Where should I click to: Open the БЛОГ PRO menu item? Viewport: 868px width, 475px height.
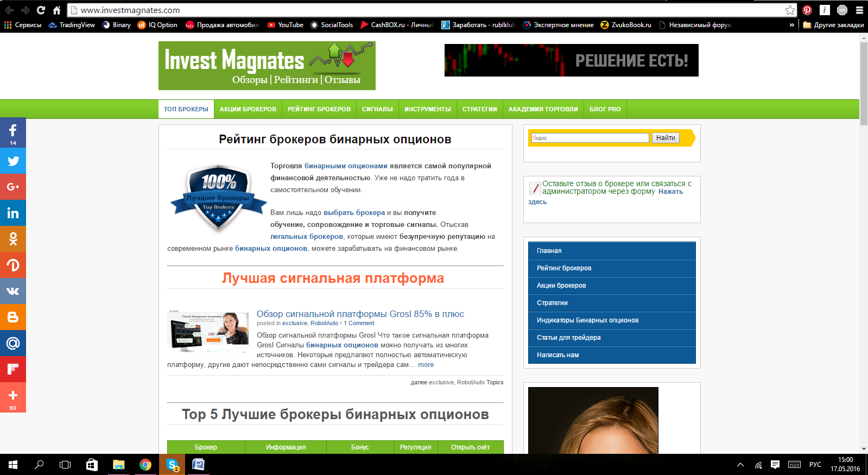pyautogui.click(x=605, y=109)
